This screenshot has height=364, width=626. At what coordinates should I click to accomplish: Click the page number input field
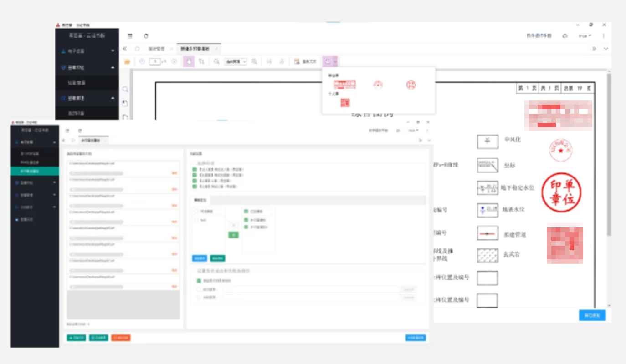point(154,61)
